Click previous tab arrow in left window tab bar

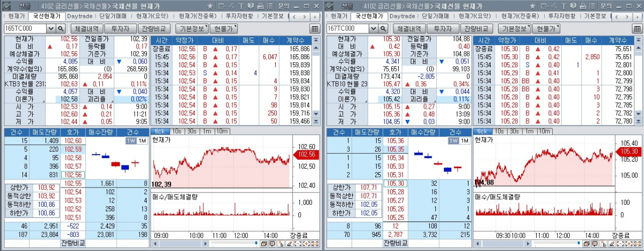tap(294, 17)
